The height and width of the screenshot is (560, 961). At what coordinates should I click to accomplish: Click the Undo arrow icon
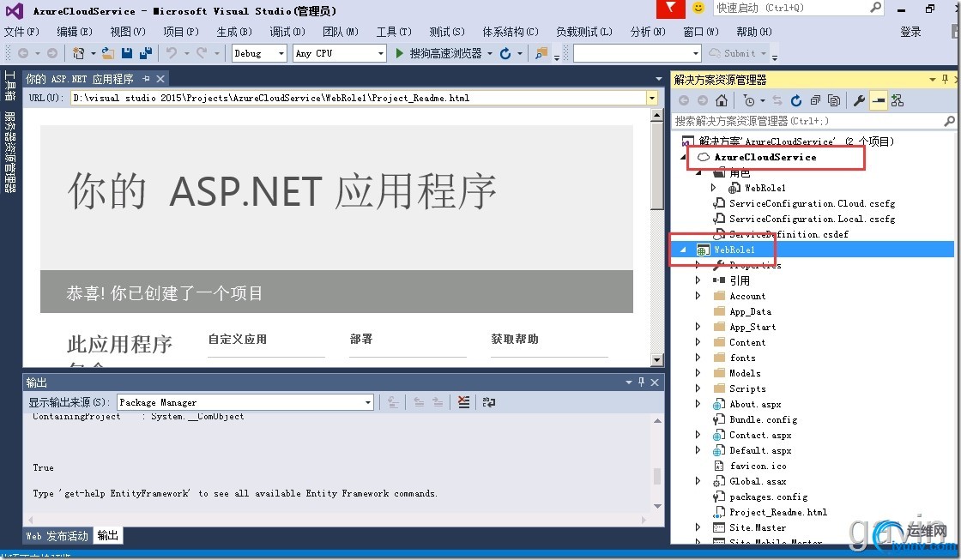point(172,53)
